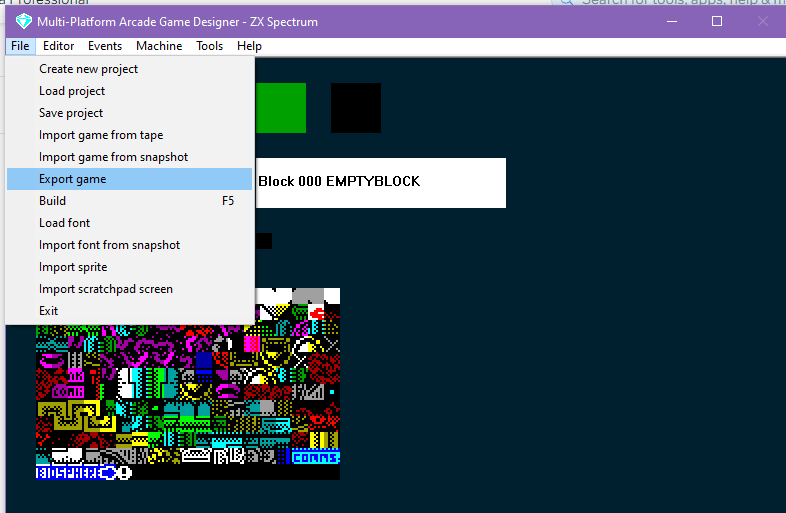Minimize the Arcade Game Designer window
The image size is (786, 513).
point(672,22)
